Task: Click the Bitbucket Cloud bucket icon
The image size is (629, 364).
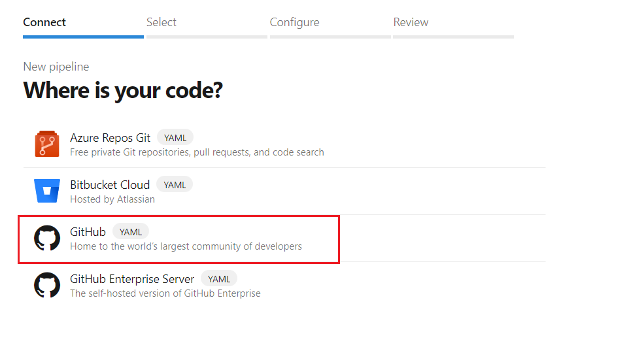Action: 47,191
